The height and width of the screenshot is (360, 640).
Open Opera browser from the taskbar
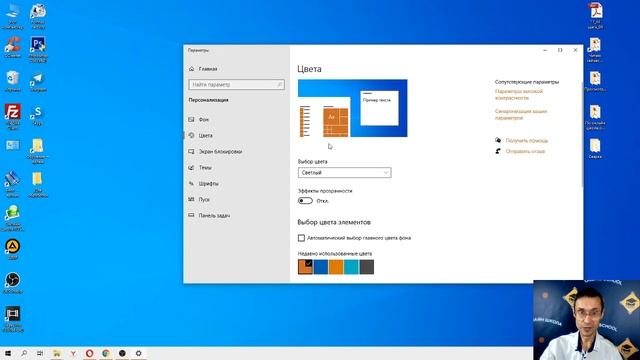tap(89, 353)
